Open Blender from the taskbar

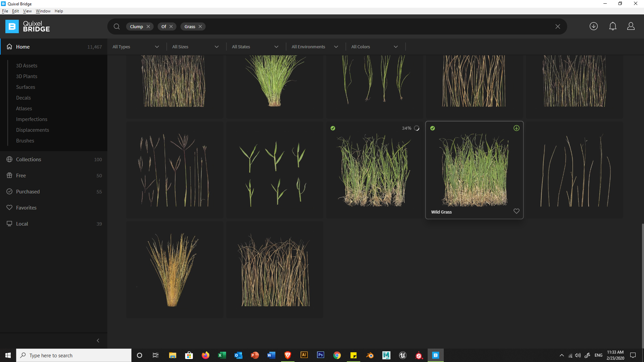pyautogui.click(x=370, y=355)
